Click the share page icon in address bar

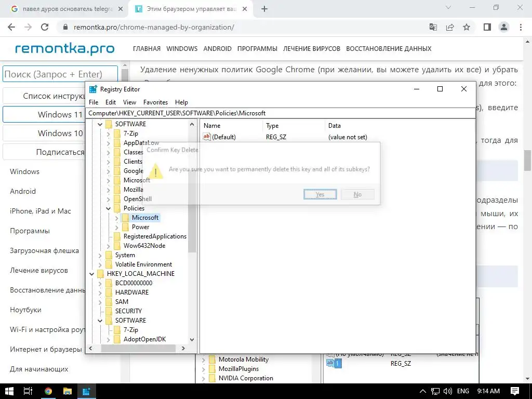tap(450, 27)
